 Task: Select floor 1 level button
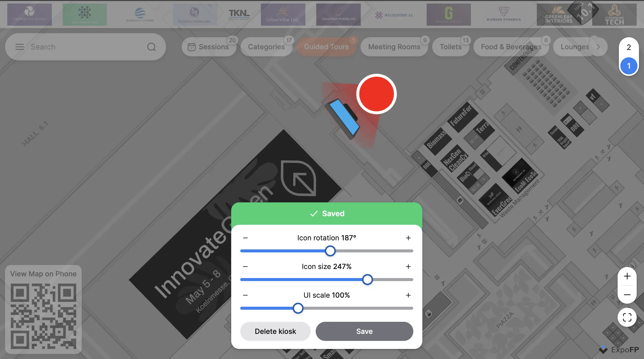628,66
